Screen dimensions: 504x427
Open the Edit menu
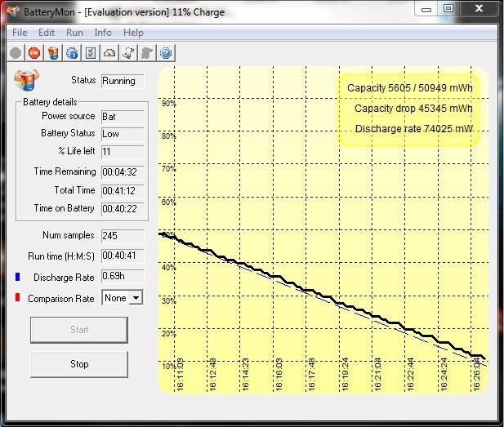point(47,33)
